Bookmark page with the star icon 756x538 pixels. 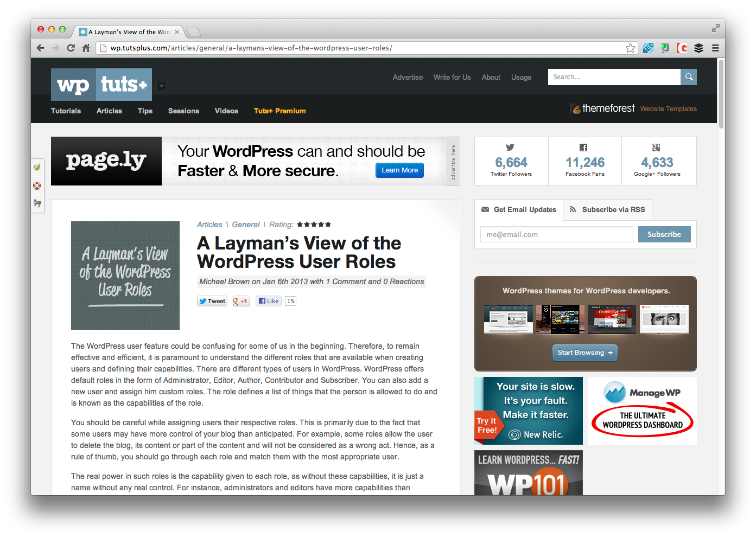(630, 48)
